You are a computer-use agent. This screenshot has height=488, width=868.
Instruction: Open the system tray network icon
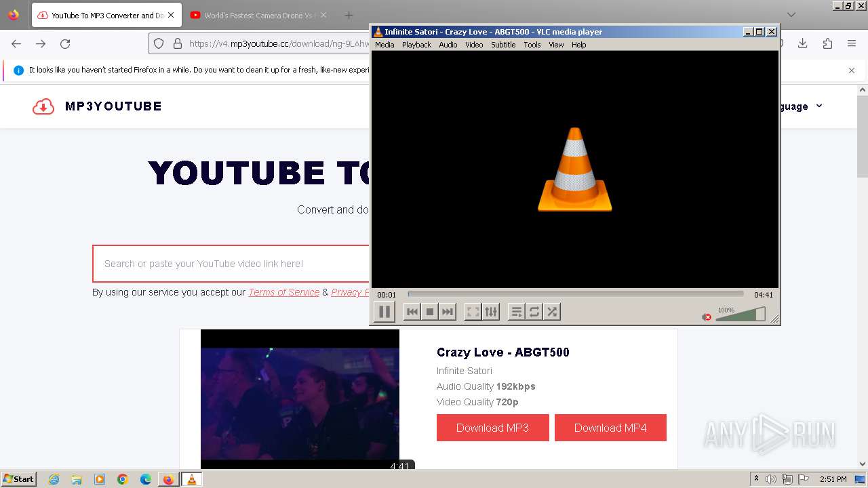click(787, 479)
